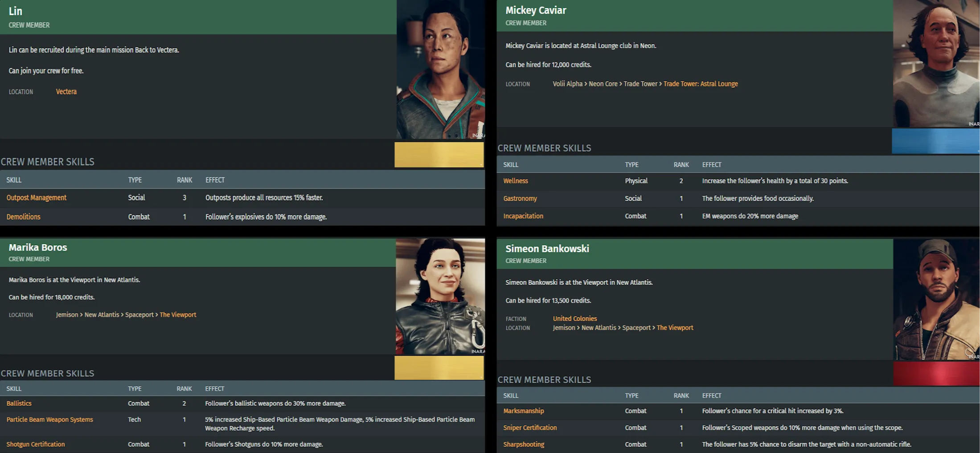Open the Demolitions skill link
Image resolution: width=980 pixels, height=453 pixels.
(x=23, y=217)
